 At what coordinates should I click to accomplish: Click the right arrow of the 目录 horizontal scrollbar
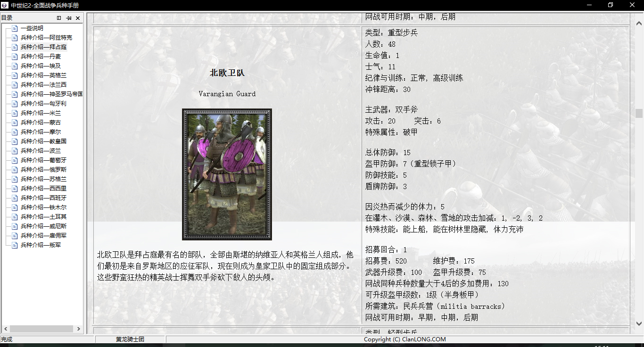(79, 329)
